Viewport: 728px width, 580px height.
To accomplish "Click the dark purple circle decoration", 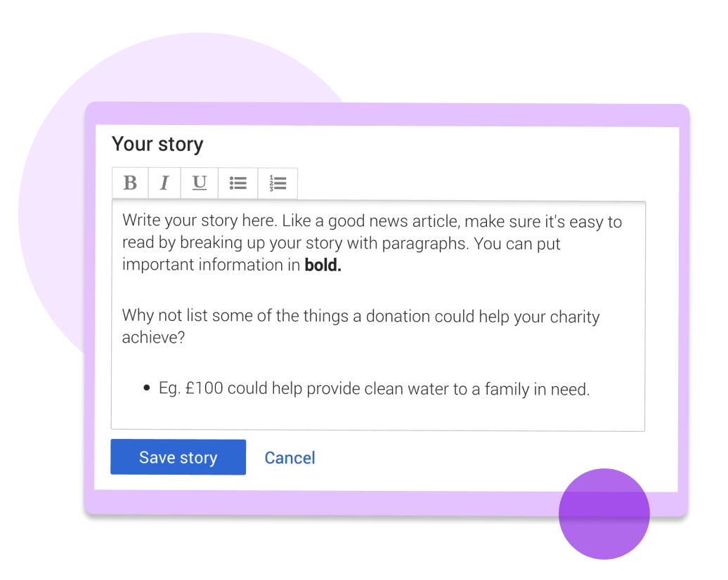I will (x=604, y=514).
